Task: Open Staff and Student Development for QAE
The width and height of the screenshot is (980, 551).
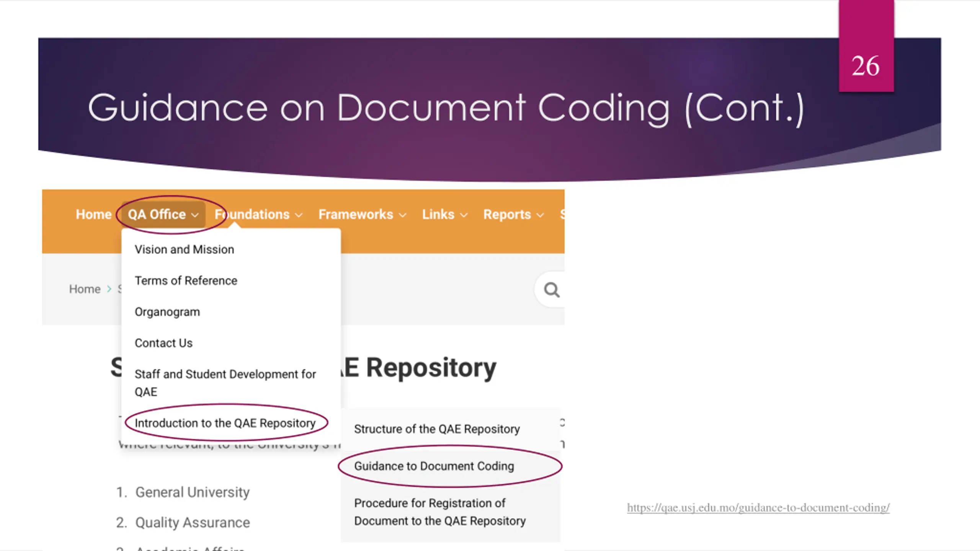Action: (225, 383)
